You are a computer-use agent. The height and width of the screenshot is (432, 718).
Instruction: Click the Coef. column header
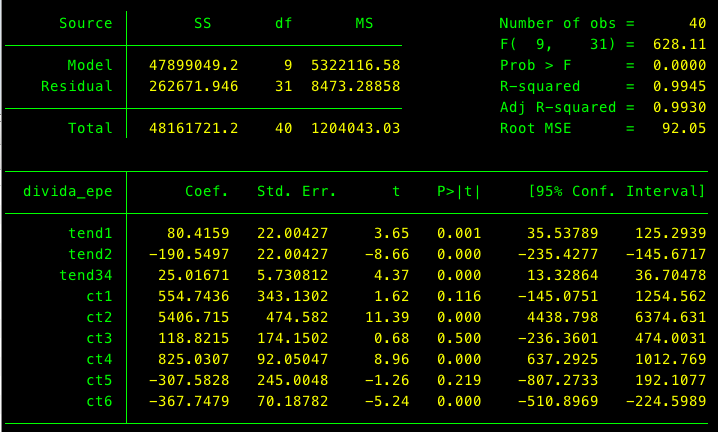(207, 191)
